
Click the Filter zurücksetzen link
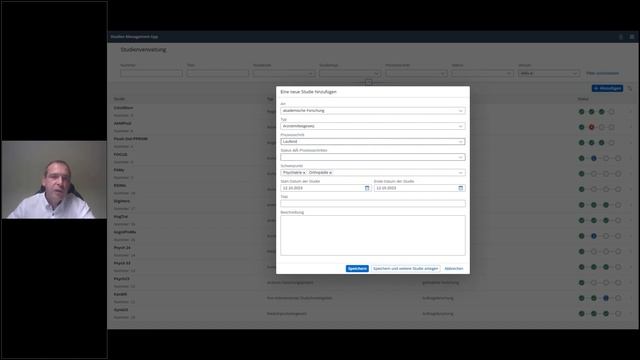pos(602,73)
